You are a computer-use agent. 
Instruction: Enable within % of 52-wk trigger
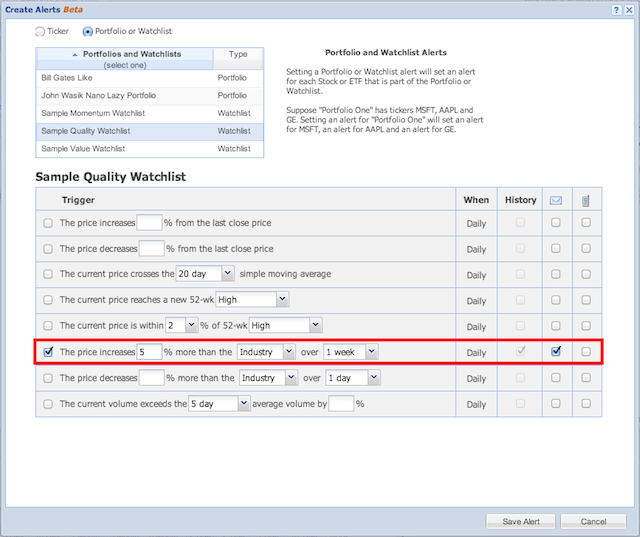pyautogui.click(x=48, y=326)
